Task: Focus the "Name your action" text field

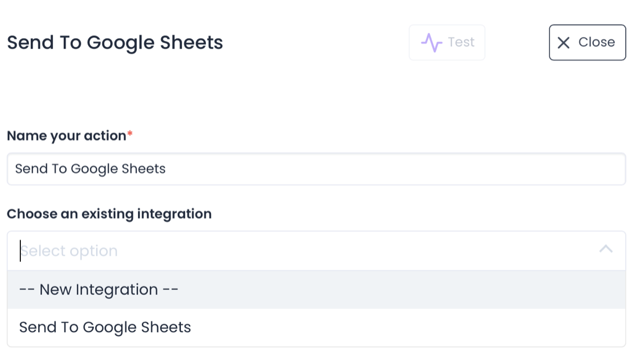Action: tap(316, 169)
